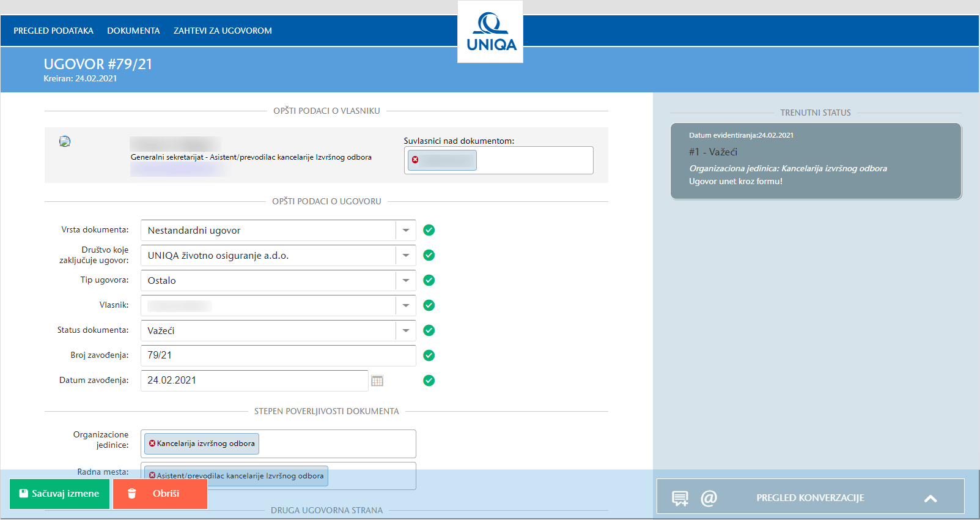Expand the Status dokumenta dropdown
Image resolution: width=980 pixels, height=520 pixels.
click(405, 331)
